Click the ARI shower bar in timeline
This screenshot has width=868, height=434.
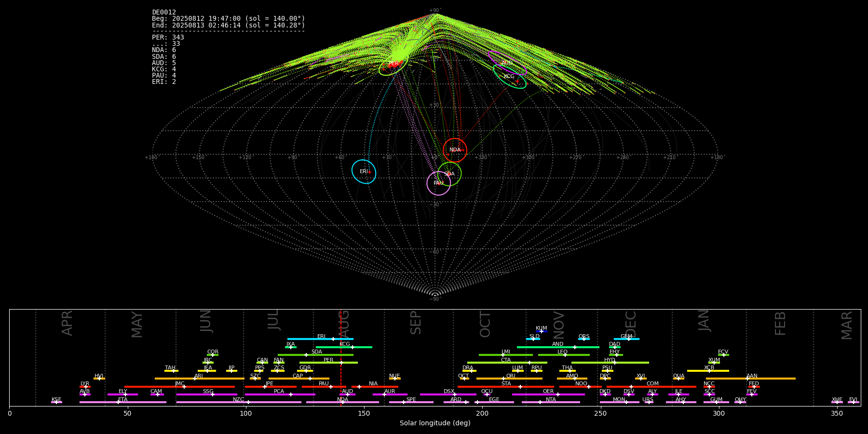(200, 379)
